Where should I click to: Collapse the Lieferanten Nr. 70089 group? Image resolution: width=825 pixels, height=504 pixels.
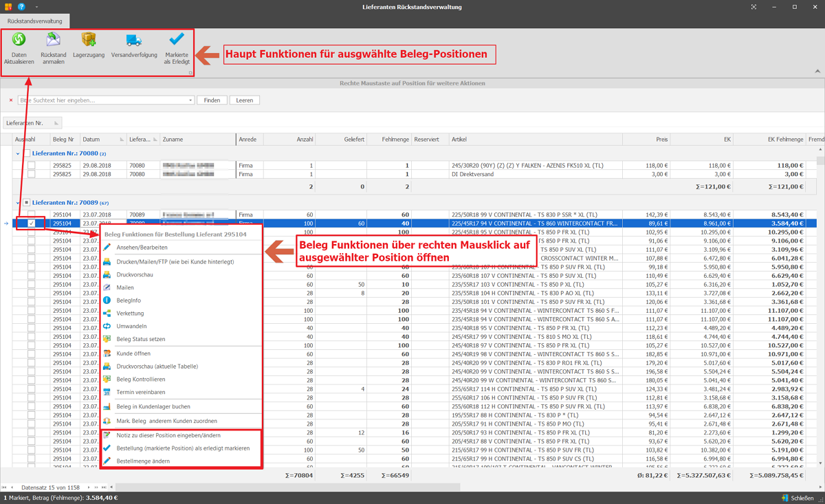coord(18,203)
